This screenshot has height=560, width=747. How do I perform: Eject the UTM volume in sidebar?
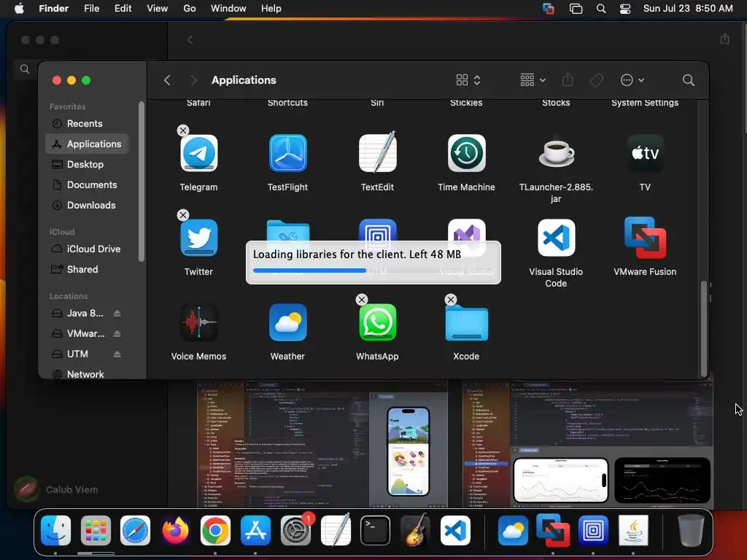[117, 354]
